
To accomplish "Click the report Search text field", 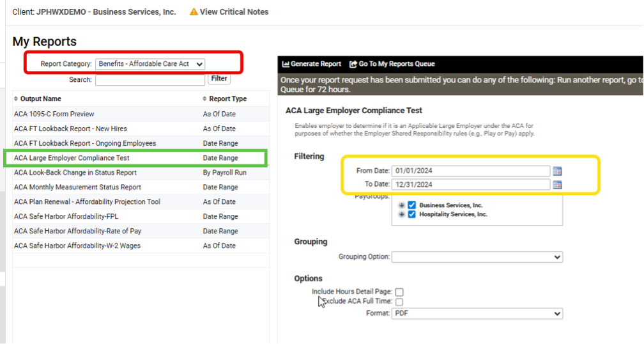I will coord(149,80).
